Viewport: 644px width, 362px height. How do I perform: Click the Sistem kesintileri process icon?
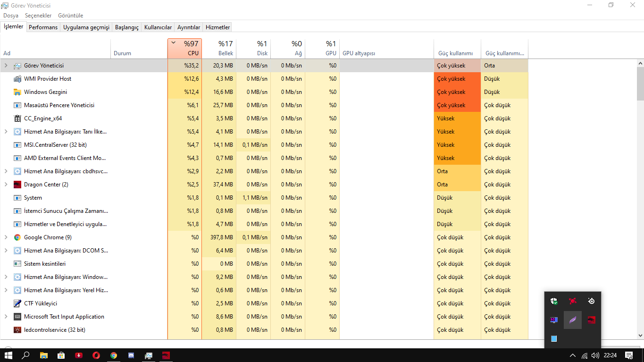pyautogui.click(x=17, y=264)
